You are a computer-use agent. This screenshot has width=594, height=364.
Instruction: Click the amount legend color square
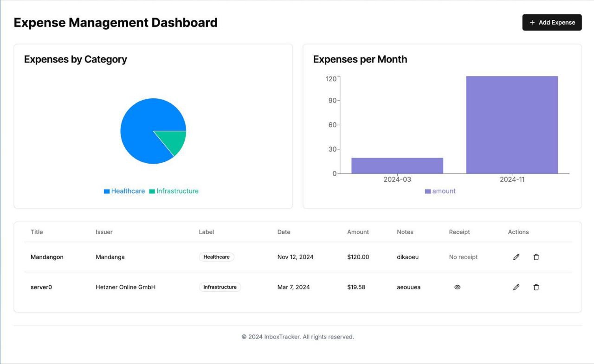tap(428, 192)
